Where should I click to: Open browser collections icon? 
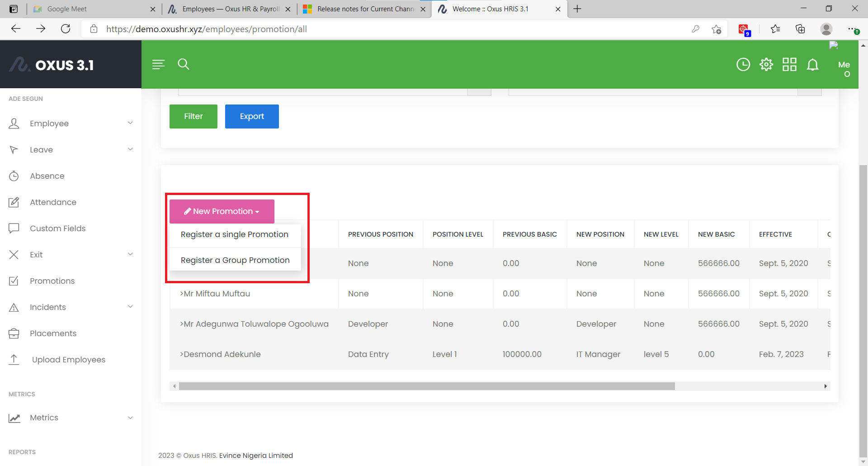(800, 29)
